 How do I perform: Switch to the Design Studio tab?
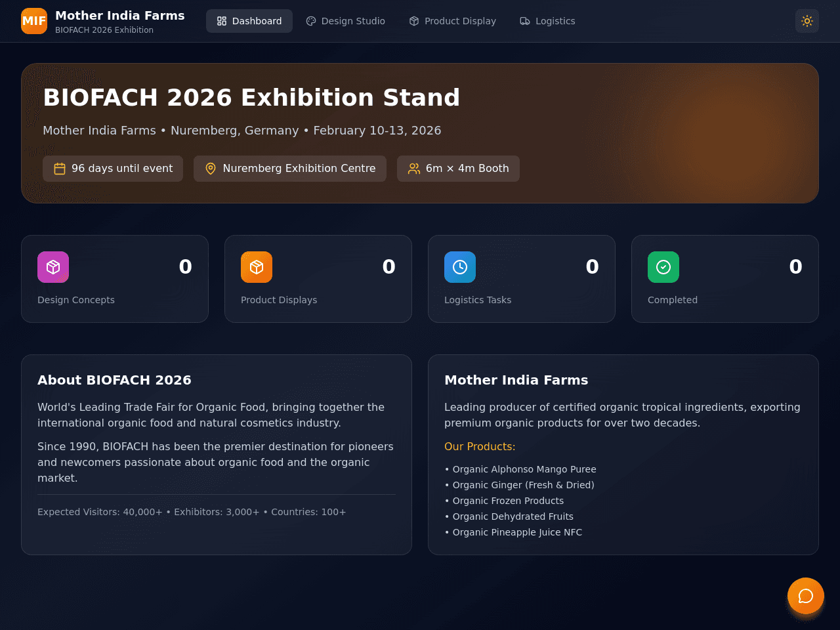[346, 21]
